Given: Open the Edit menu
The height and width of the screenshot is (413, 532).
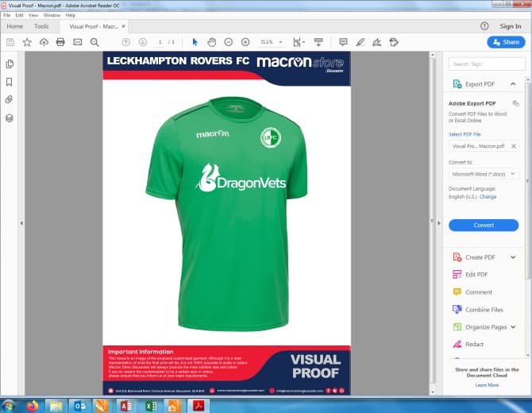Looking at the screenshot, I should 19,15.
